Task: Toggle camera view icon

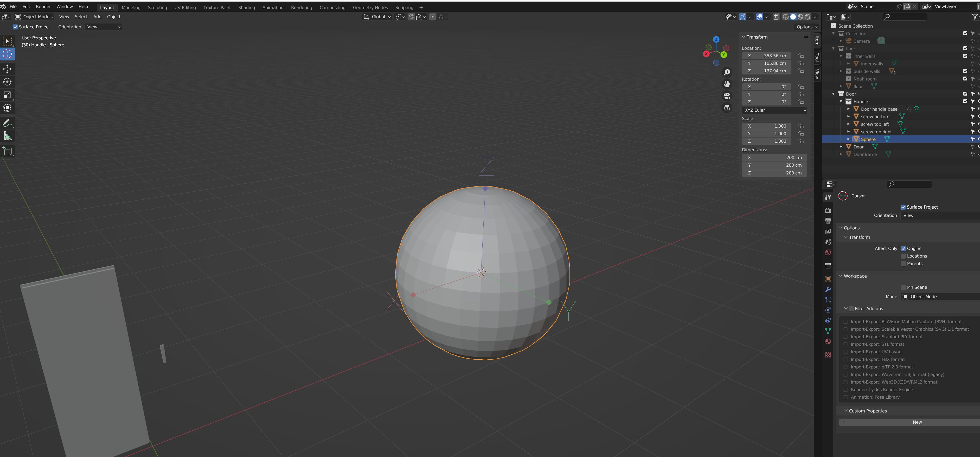Action: pos(727,96)
